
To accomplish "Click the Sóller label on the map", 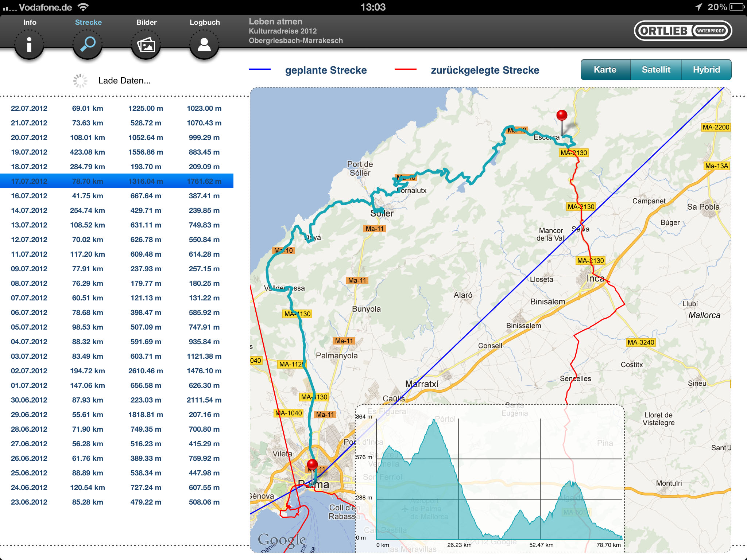I will 382,214.
